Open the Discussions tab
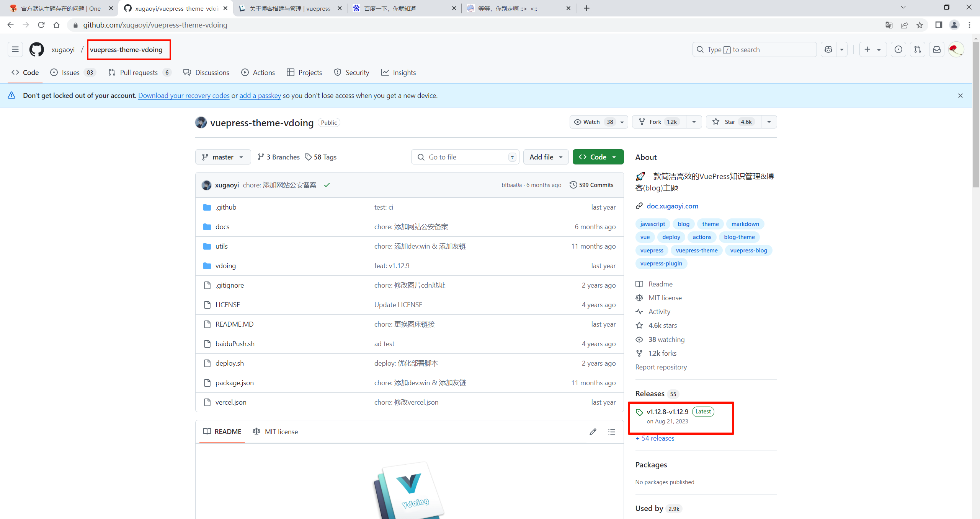 [x=206, y=72]
